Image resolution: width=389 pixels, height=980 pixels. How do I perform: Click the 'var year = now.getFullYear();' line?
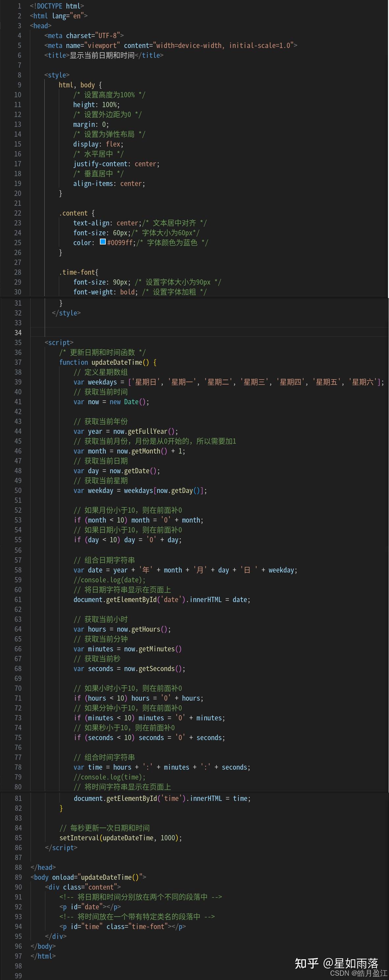pos(126,432)
